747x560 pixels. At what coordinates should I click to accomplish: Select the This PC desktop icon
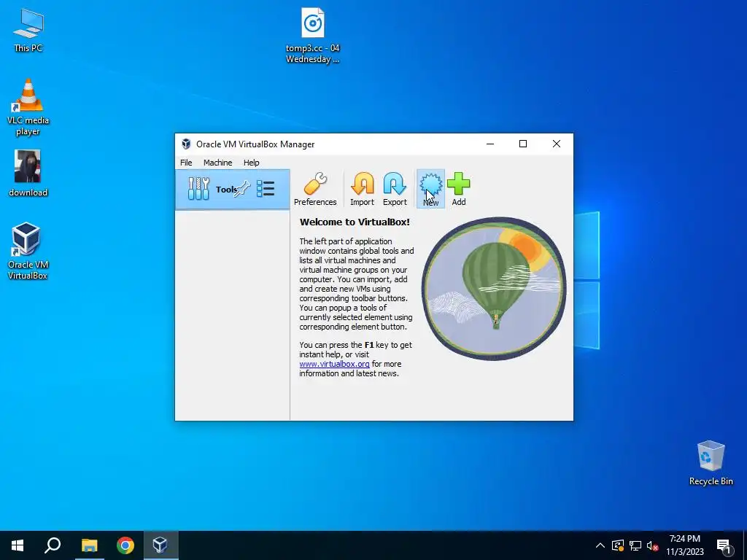tap(28, 30)
